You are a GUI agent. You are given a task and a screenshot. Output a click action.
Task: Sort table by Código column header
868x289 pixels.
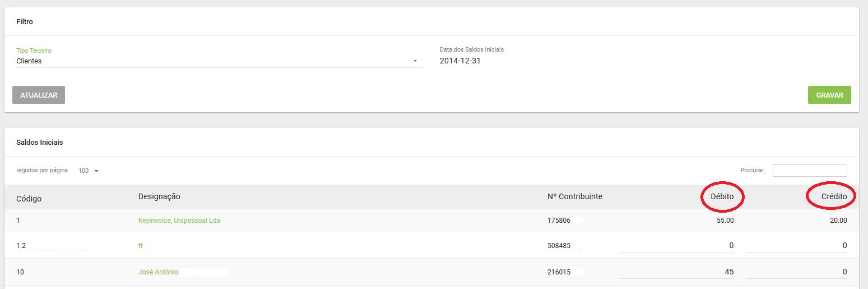(29, 198)
